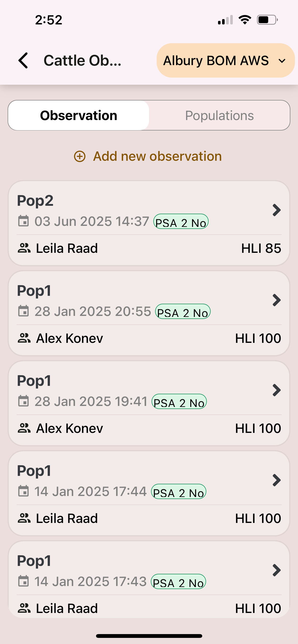The width and height of the screenshot is (298, 644).
Task: Open the Albury BOM AWS station dropdown
Action: point(225,61)
